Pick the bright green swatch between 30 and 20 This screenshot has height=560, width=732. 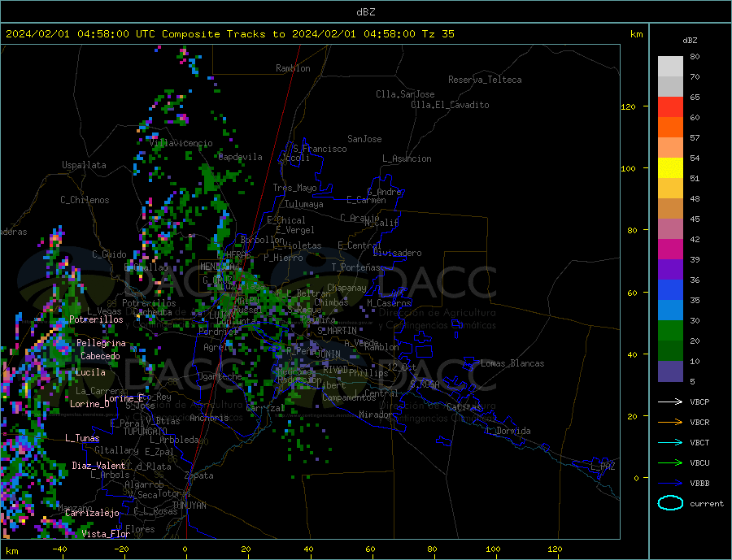(x=670, y=331)
